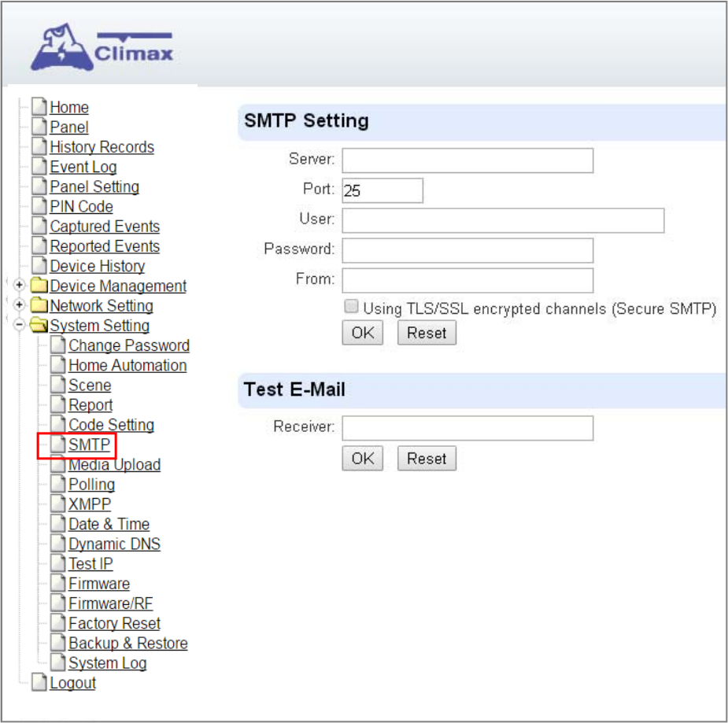Click the folder icon beside Device Management
Viewport: 728px width, 723px height.
(39, 286)
